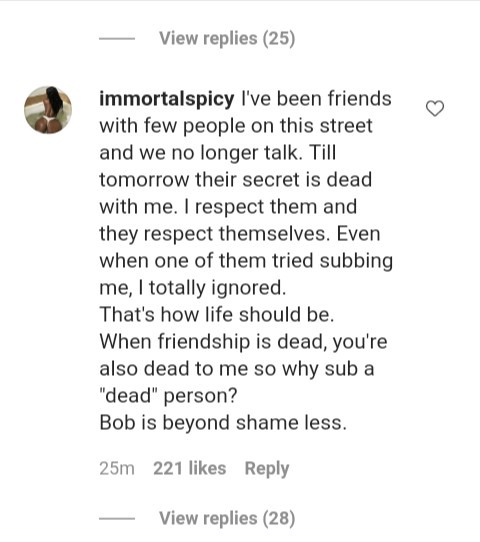Reply to immortalspicy's comment

267,469
